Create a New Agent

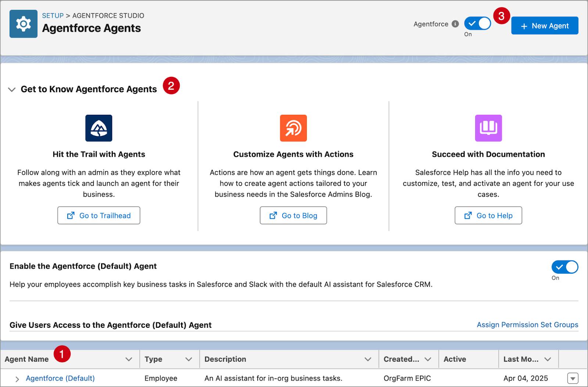[x=545, y=26]
